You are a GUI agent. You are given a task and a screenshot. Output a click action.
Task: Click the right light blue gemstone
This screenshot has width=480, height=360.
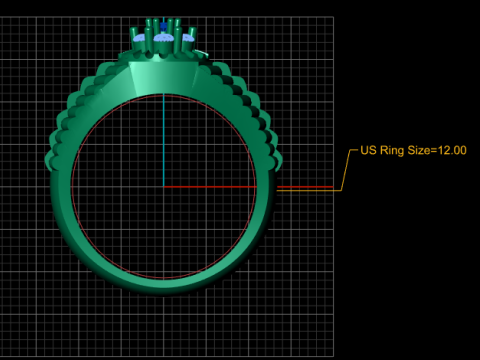188,38
